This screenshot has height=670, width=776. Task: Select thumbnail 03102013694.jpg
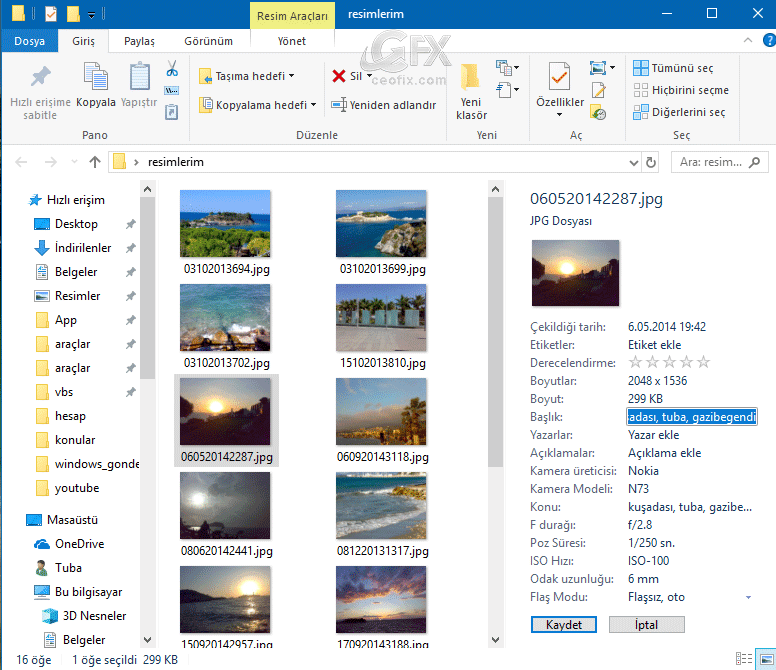pyautogui.click(x=226, y=233)
